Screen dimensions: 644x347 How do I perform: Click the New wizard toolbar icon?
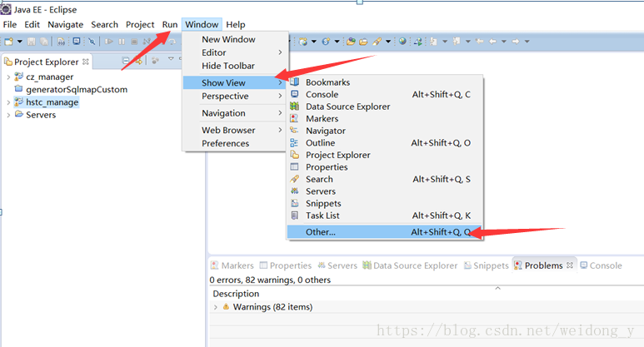[x=8, y=42]
